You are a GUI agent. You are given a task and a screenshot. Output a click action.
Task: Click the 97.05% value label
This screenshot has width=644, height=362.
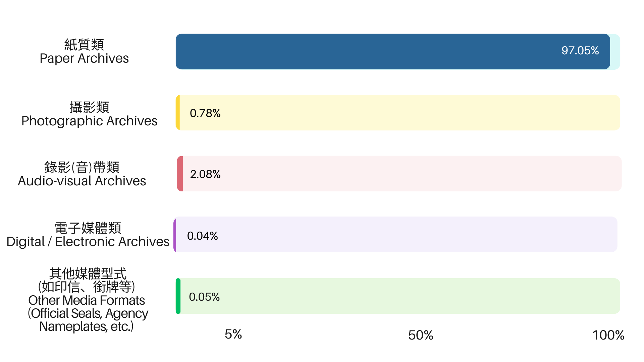580,51
